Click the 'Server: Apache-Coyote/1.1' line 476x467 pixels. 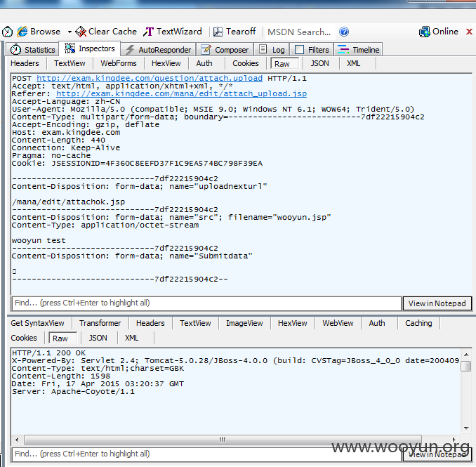point(73,391)
